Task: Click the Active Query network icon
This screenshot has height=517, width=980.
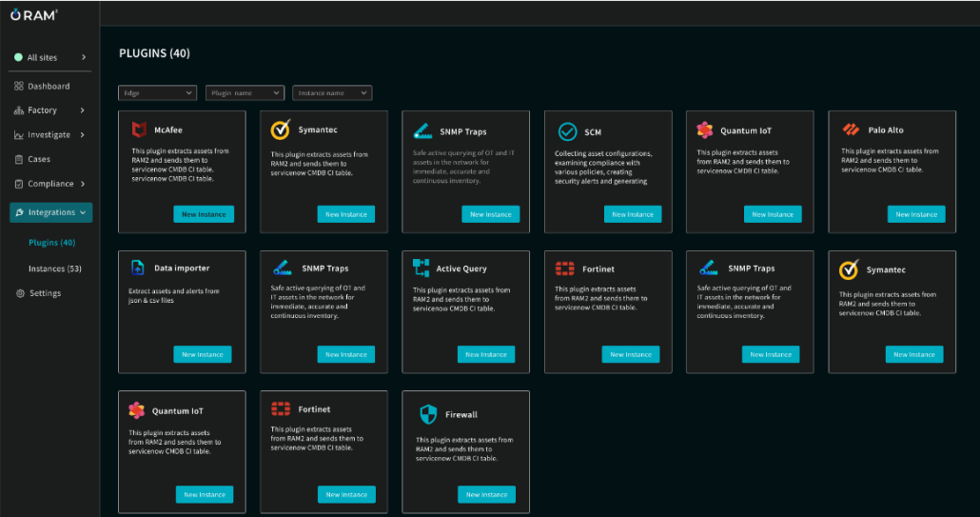Action: coord(421,268)
